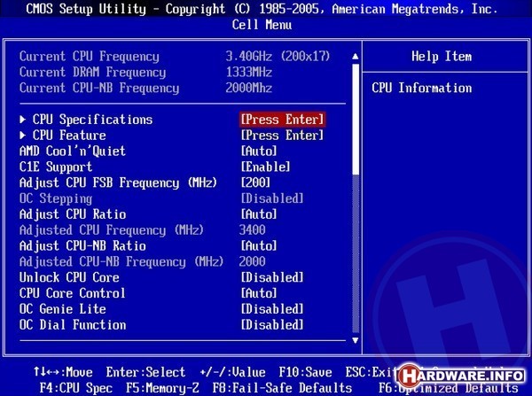Click the Help Item panel heading
This screenshot has width=532, height=396.
(x=442, y=57)
